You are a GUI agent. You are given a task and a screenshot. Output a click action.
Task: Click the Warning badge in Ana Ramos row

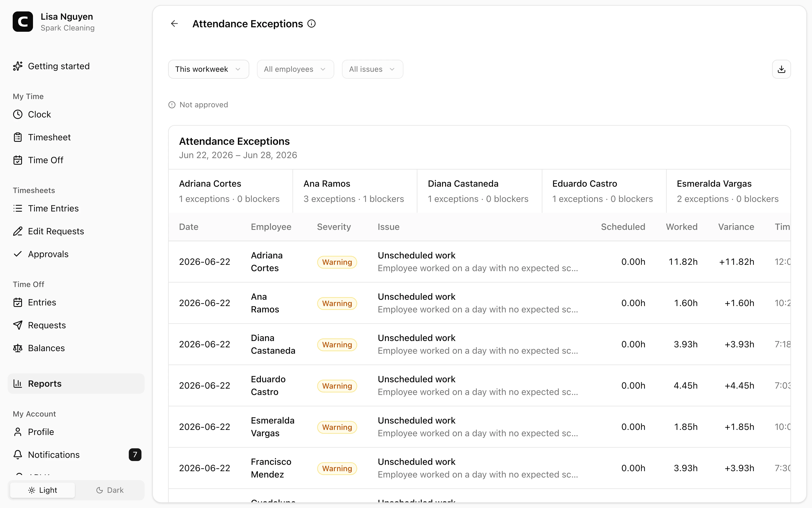pos(337,303)
